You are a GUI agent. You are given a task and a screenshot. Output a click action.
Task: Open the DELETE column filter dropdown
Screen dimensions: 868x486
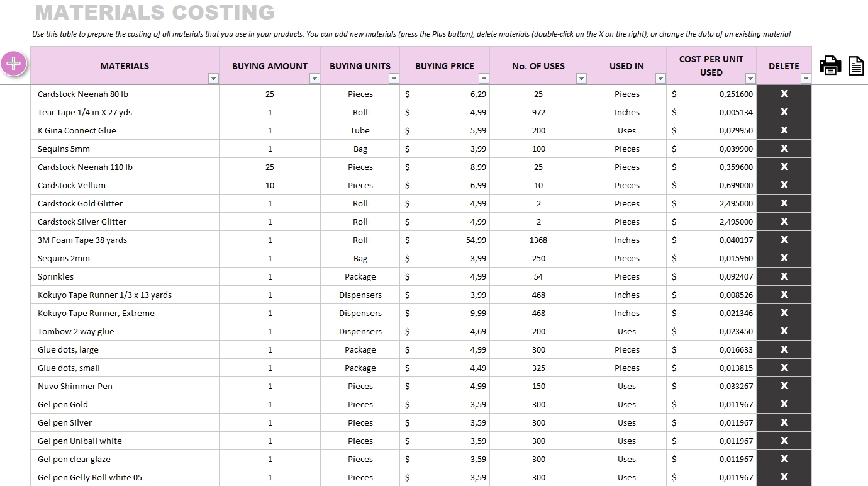pyautogui.click(x=806, y=78)
